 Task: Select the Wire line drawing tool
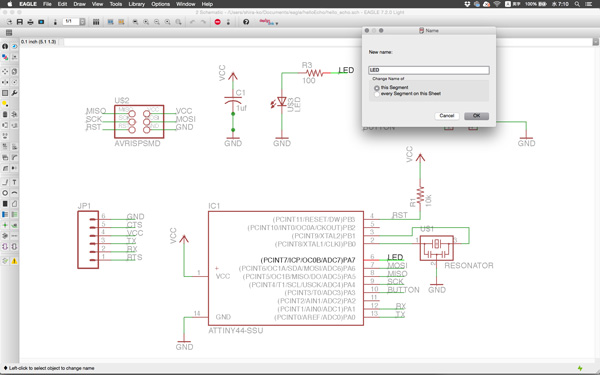(x=5, y=182)
